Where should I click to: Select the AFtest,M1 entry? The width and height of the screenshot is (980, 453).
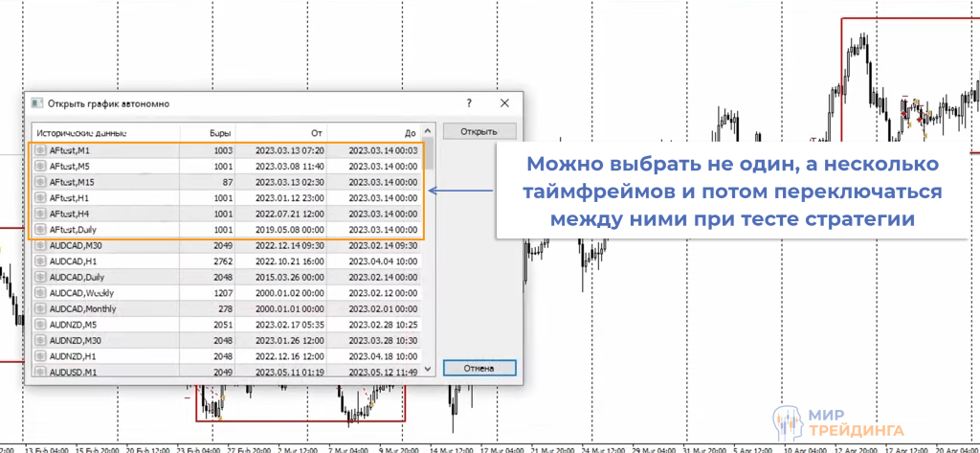click(227, 150)
